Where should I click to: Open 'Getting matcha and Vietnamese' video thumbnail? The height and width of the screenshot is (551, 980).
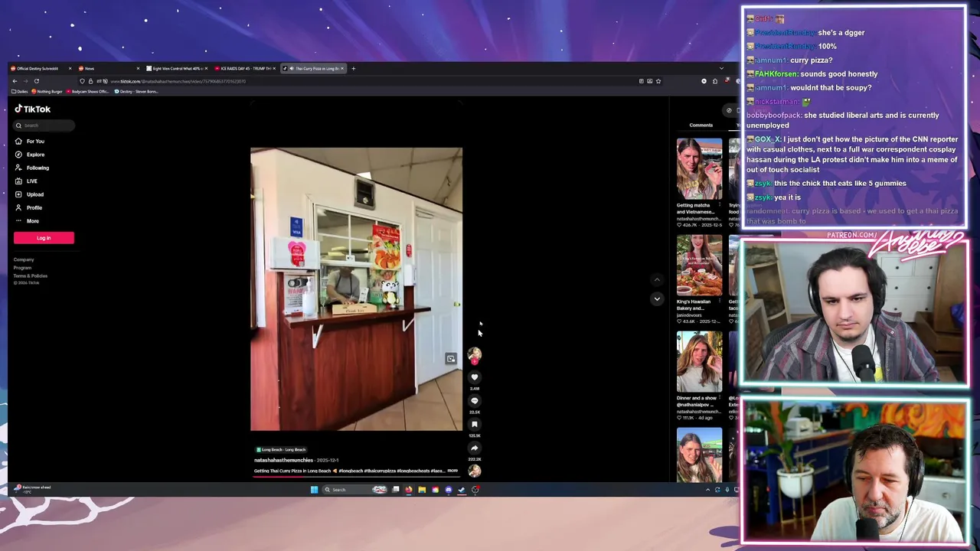(699, 168)
